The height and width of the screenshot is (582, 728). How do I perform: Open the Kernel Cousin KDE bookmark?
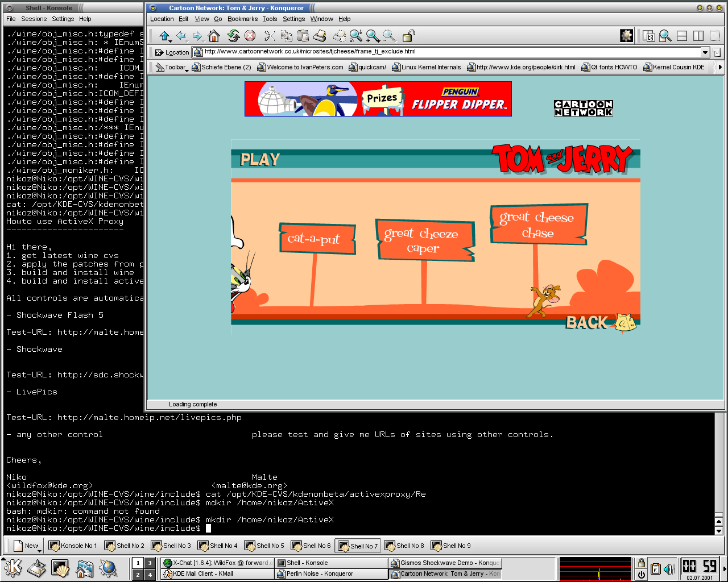click(673, 67)
